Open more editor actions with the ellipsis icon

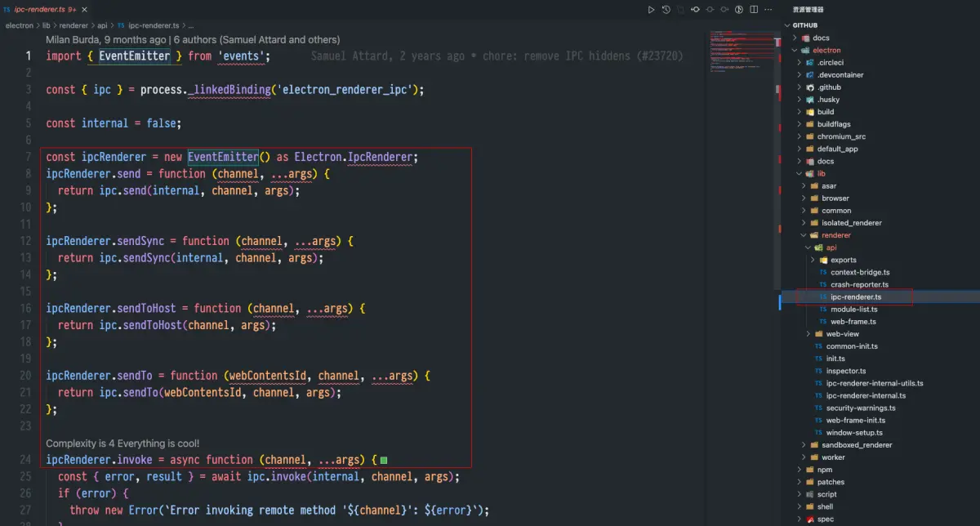tap(768, 10)
